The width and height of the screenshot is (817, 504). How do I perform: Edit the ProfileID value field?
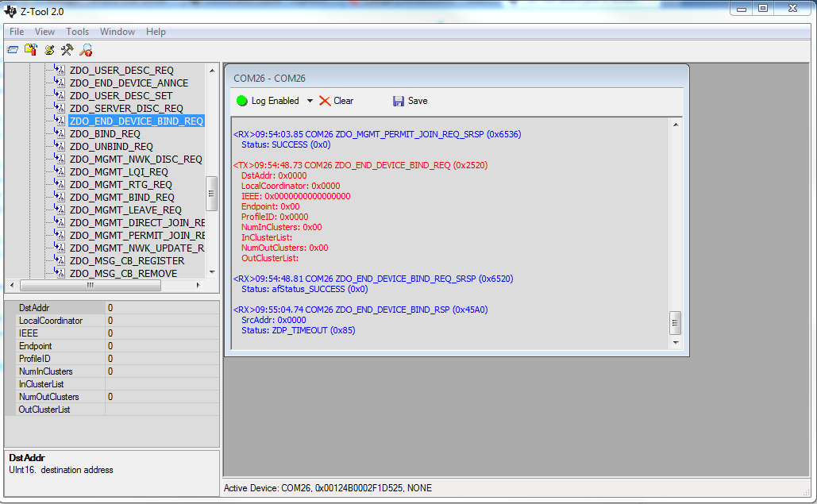162,359
